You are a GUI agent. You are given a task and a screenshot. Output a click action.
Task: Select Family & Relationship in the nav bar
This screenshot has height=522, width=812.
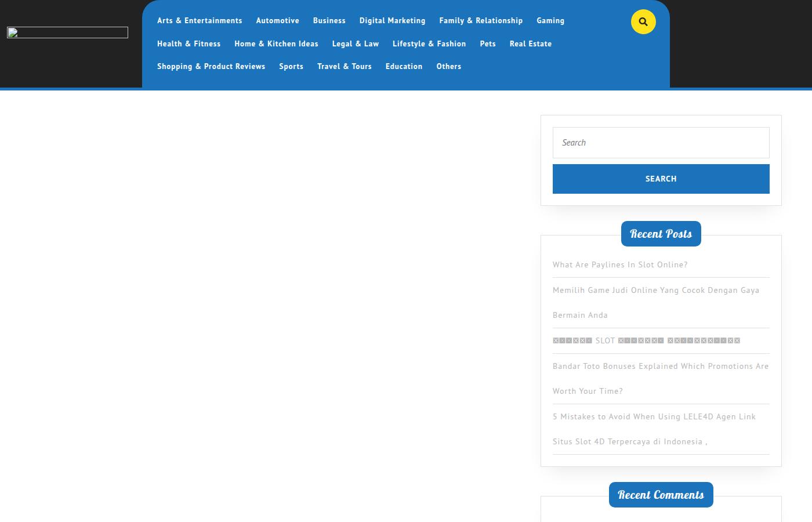click(x=481, y=20)
